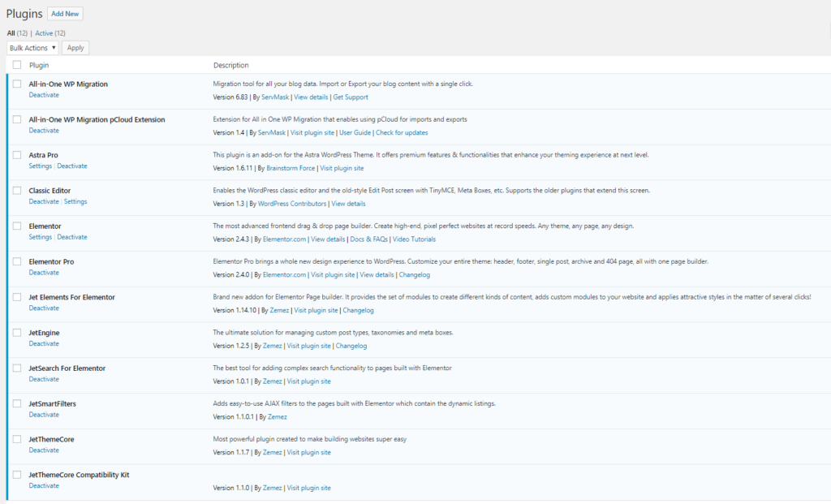Open the pCloud Extension User Guide
Image resolution: width=831 pixels, height=504 pixels.
tap(355, 132)
